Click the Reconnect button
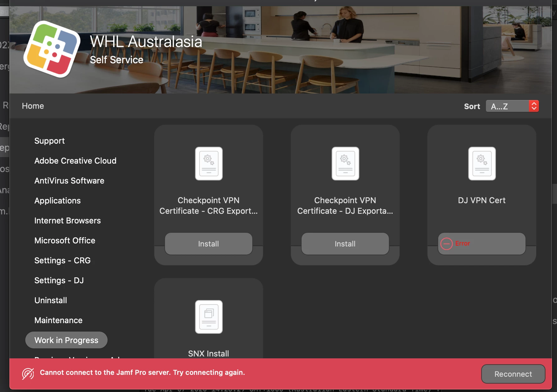The height and width of the screenshot is (392, 557). point(513,374)
